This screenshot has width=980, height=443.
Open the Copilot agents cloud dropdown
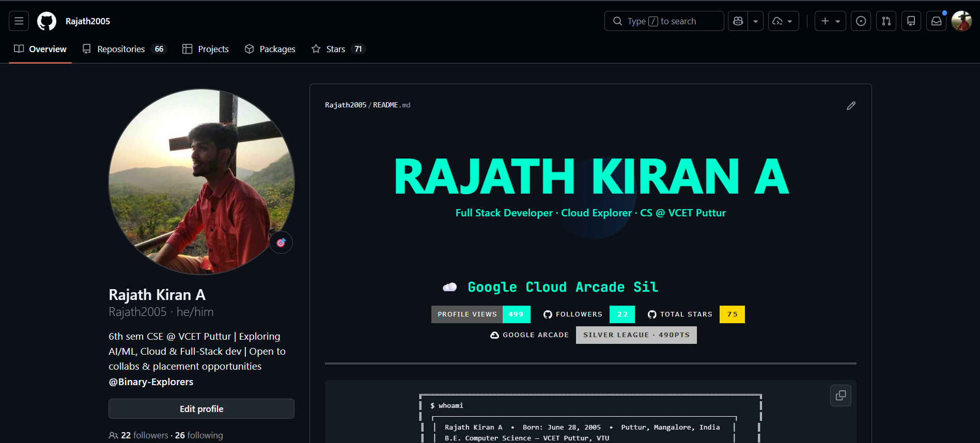783,21
